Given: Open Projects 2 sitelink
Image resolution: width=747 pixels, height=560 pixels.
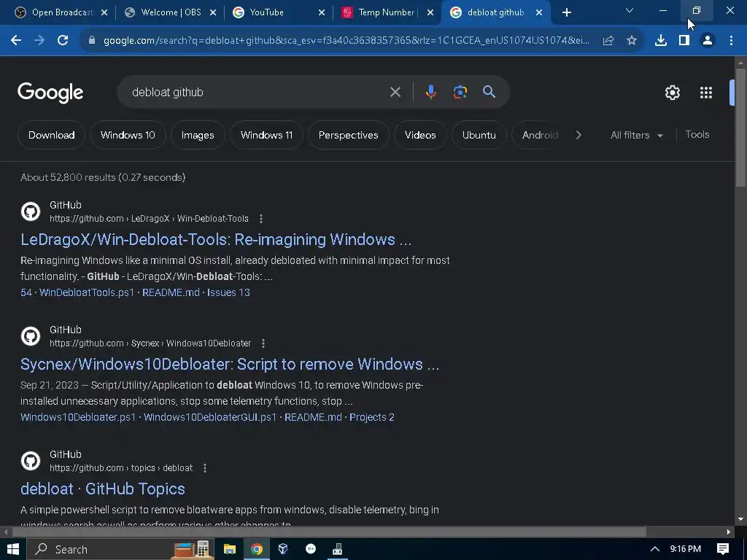Looking at the screenshot, I should (x=372, y=417).
